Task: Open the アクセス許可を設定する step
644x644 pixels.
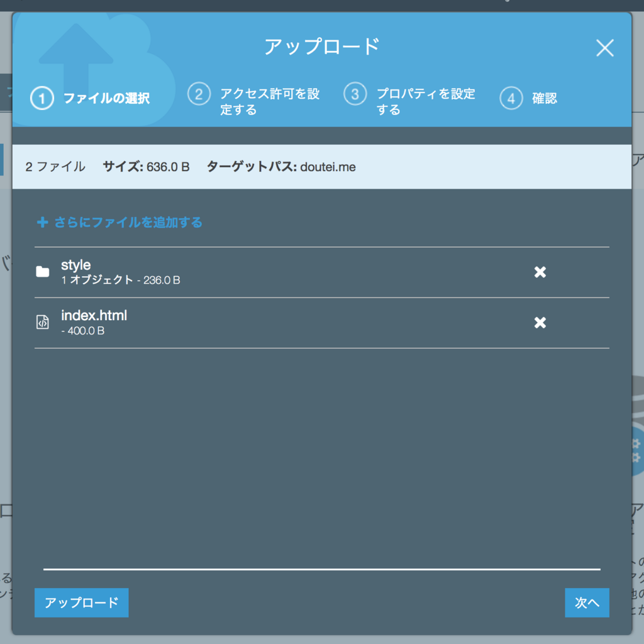Action: point(270,98)
